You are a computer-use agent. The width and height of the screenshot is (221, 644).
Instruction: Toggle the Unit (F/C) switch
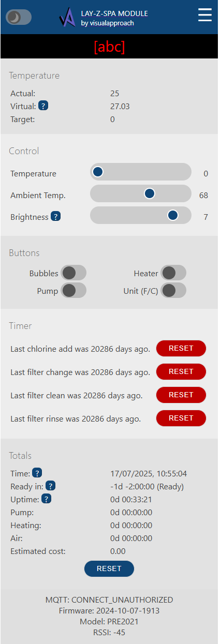pyautogui.click(x=173, y=290)
